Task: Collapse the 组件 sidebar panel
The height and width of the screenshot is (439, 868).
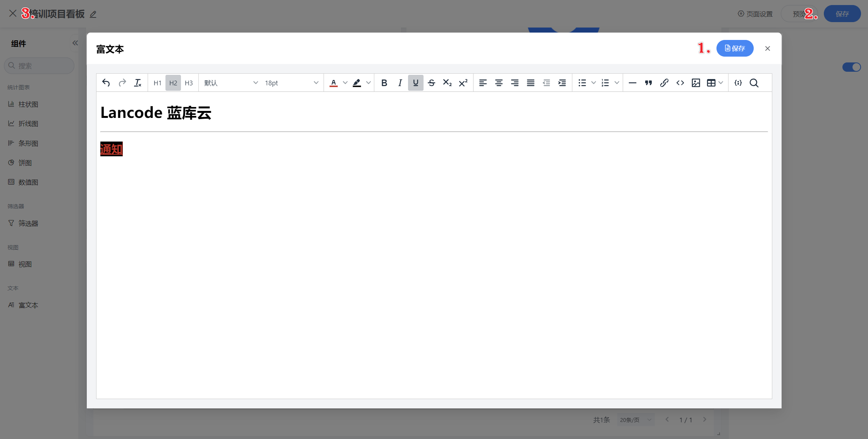Action: pos(75,43)
